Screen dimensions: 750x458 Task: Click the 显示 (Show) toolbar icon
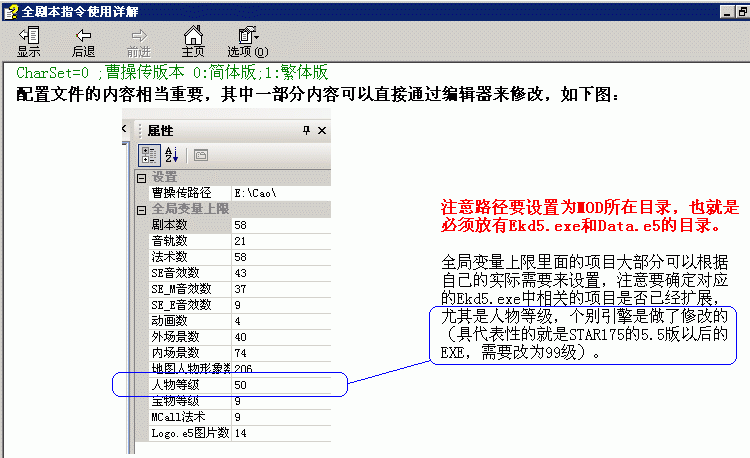29,42
